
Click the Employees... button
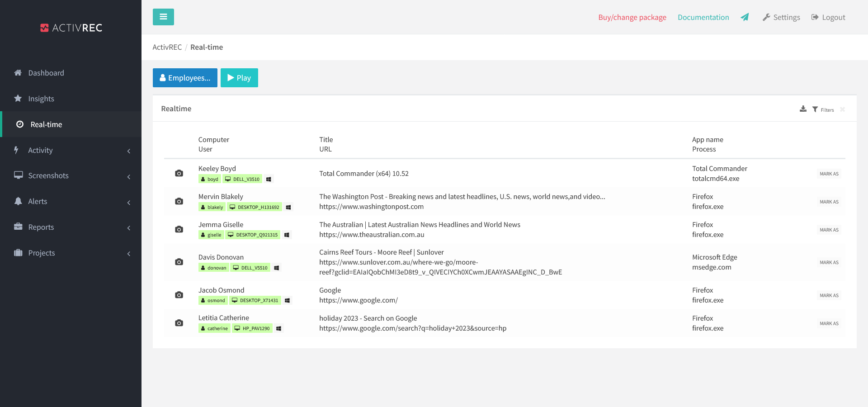coord(185,77)
